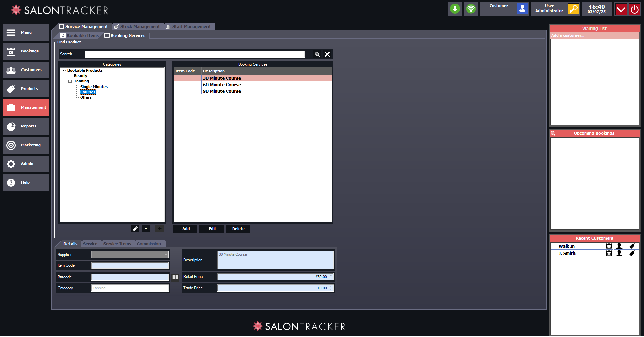The image size is (644, 337).
Task: Switch to the Service Management tab
Action: [84, 27]
